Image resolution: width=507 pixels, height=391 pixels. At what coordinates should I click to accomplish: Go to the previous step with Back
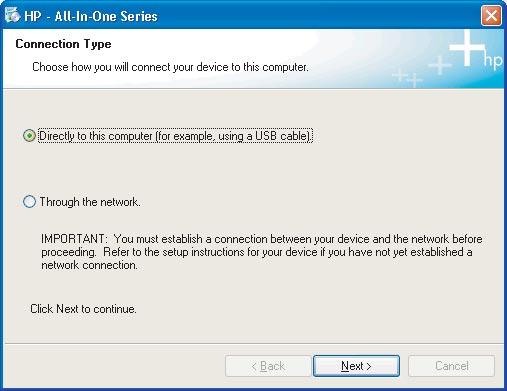tap(268, 366)
